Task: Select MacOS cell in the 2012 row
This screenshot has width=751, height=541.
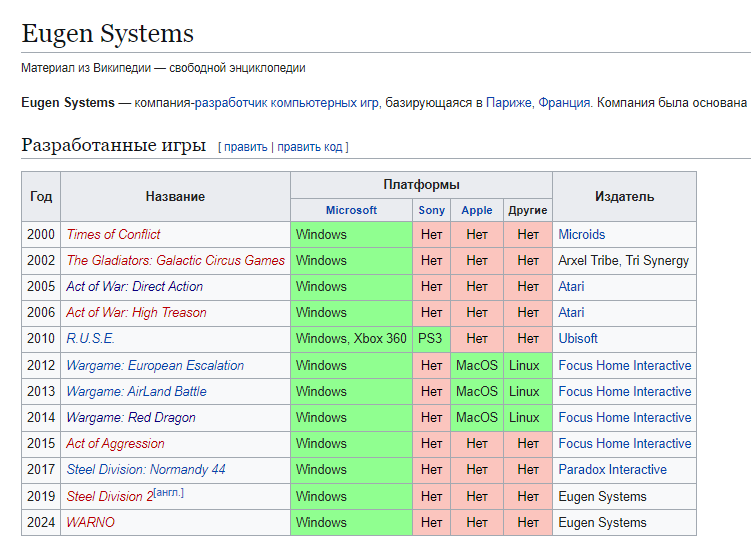Action: click(477, 365)
